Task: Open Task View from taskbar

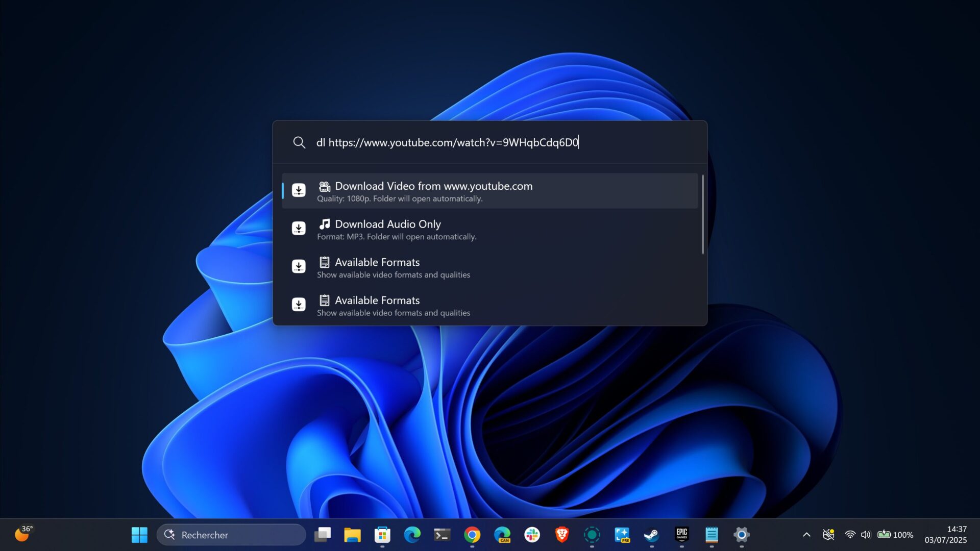Action: tap(323, 535)
